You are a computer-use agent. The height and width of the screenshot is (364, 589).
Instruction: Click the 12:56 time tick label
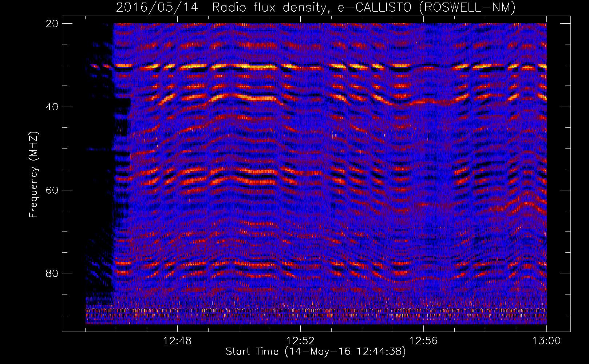pos(424,341)
